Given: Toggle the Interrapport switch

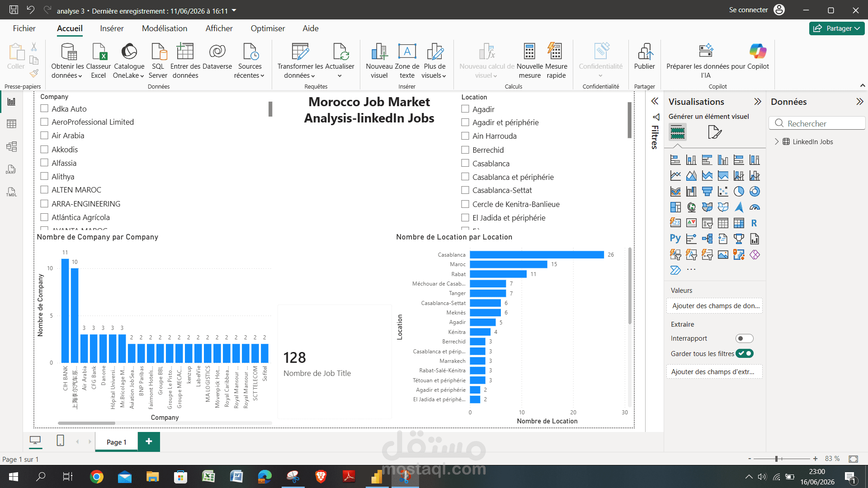Looking at the screenshot, I should click(x=744, y=338).
